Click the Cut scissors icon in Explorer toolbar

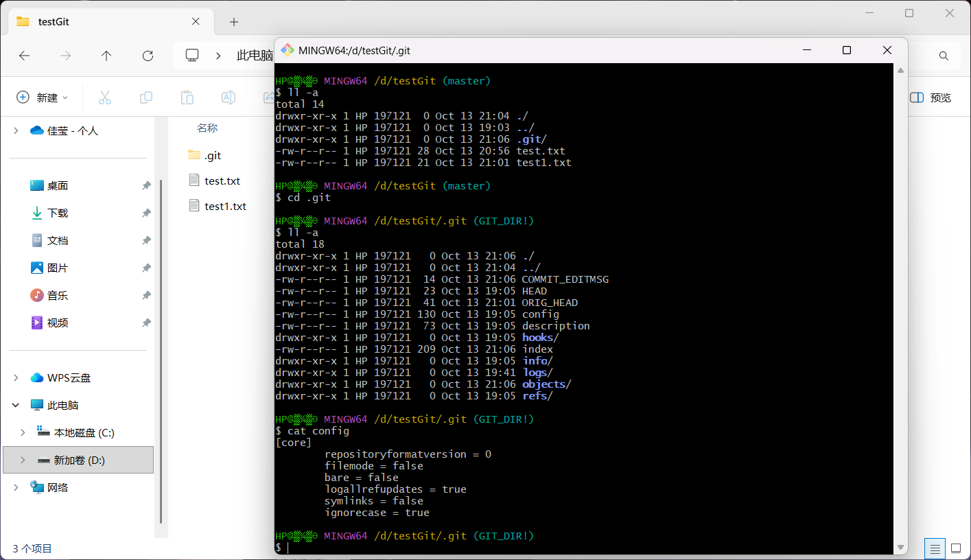pos(105,97)
